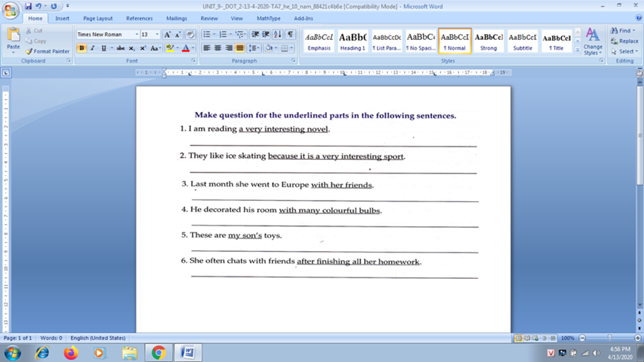The width and height of the screenshot is (644, 362).
Task: Click the Find binoculars icon
Action: pyautogui.click(x=614, y=30)
